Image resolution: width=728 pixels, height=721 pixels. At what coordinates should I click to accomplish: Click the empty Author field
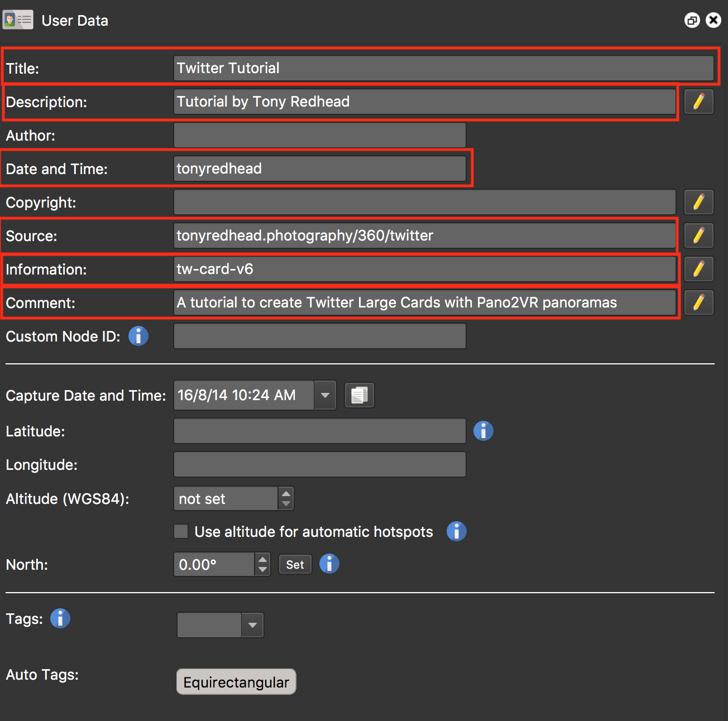(x=320, y=135)
